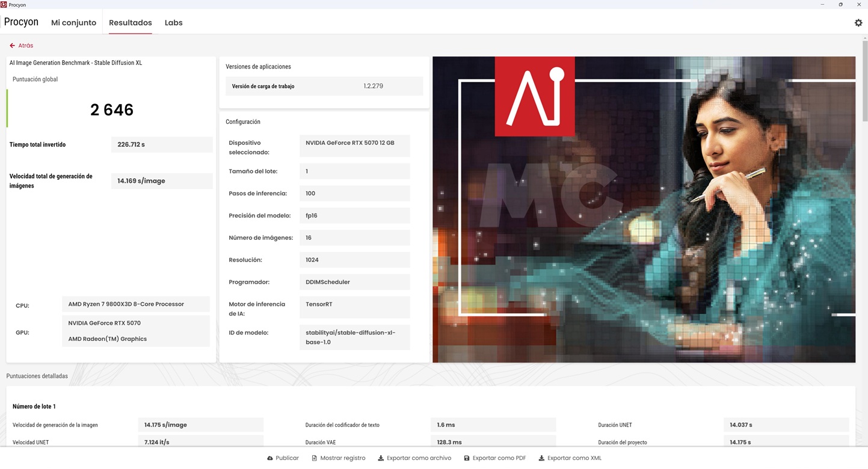The height and width of the screenshot is (469, 868).
Task: Click the Exportar como PDF save icon
Action: 467,458
